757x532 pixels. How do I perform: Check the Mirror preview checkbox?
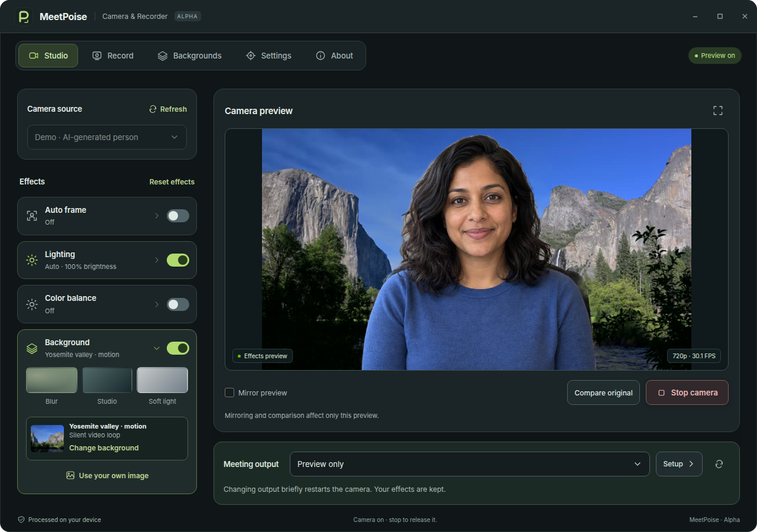pyautogui.click(x=229, y=392)
